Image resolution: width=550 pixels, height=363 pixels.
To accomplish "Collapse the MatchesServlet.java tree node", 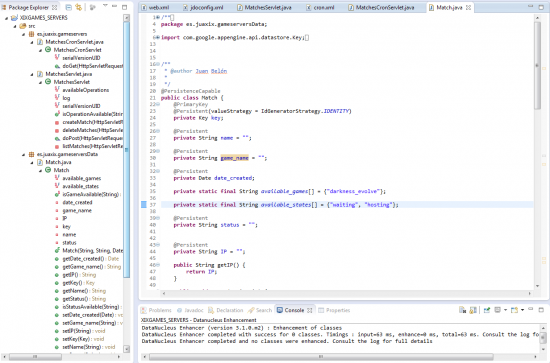I will (32, 74).
